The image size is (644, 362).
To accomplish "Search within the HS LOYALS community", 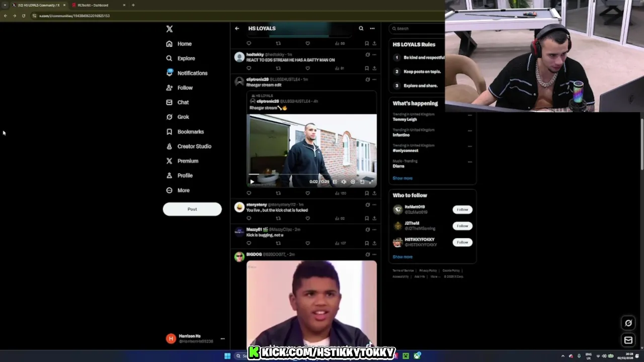I will point(361,28).
